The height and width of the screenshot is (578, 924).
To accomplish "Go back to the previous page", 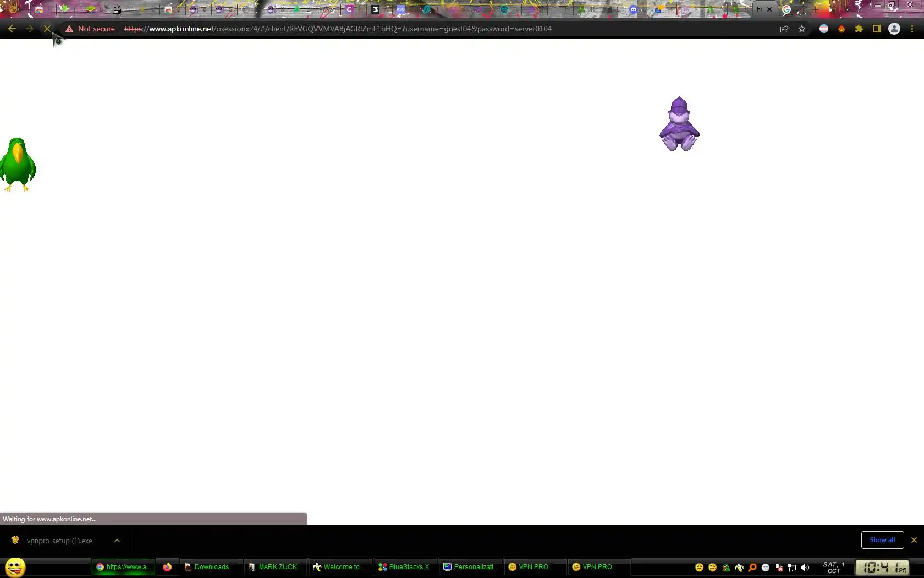I will (x=12, y=29).
